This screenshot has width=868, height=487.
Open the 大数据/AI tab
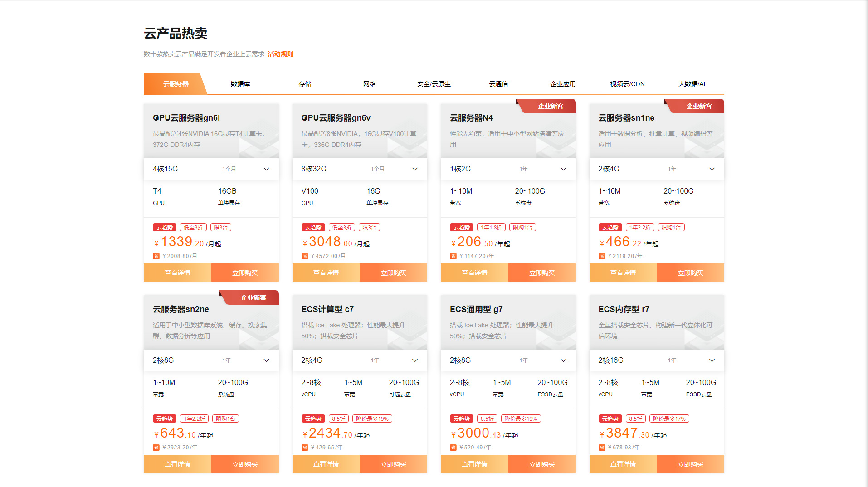692,84
